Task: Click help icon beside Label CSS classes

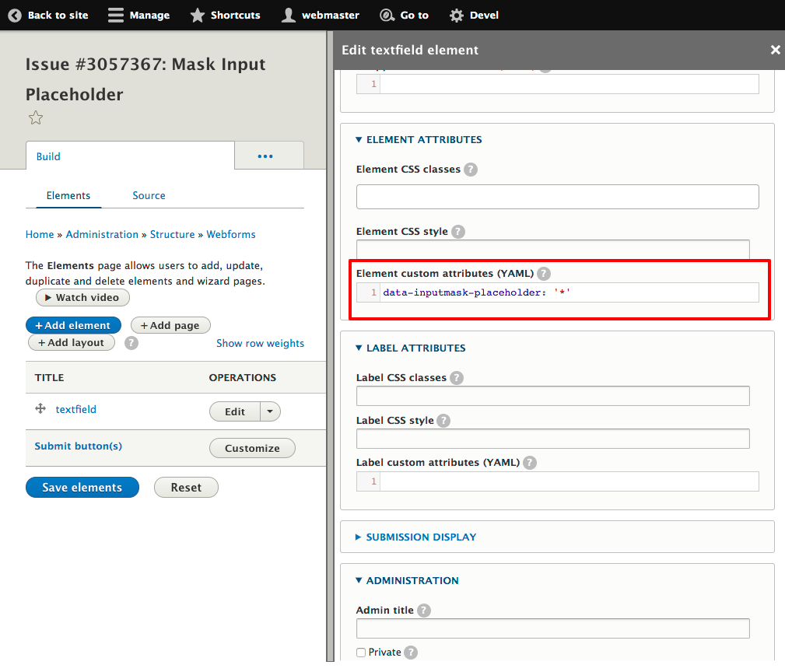Action: coord(457,378)
